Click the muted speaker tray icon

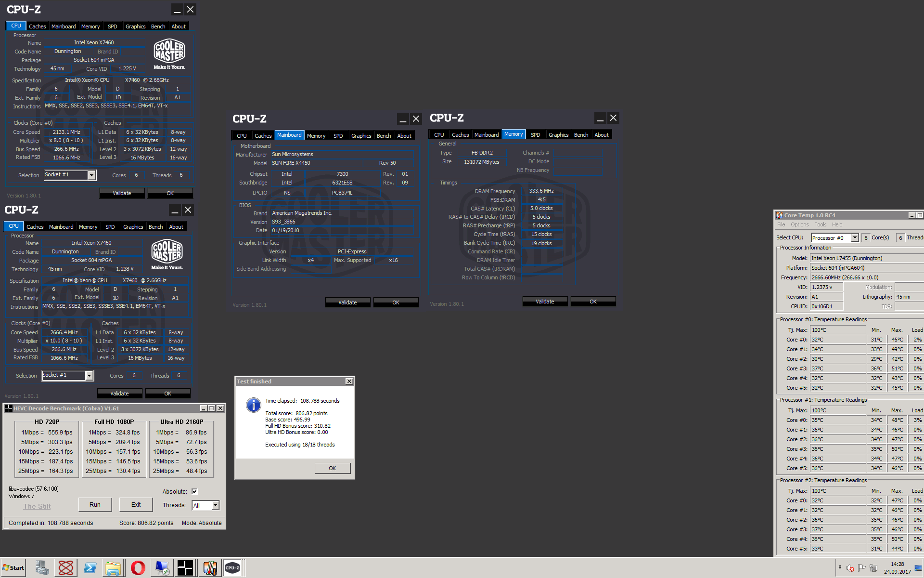(850, 568)
